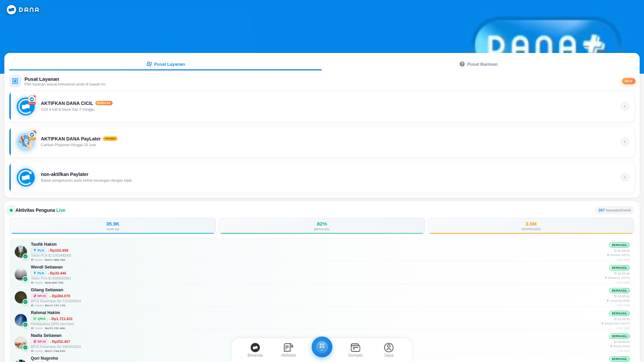Click the DANA logo in the header
This screenshot has height=362, width=644.
tap(23, 10)
